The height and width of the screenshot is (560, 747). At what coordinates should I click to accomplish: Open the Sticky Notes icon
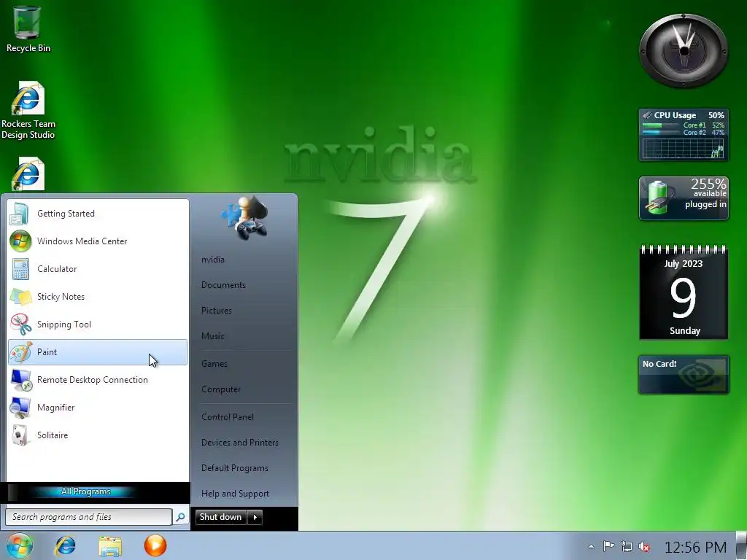click(x=21, y=297)
